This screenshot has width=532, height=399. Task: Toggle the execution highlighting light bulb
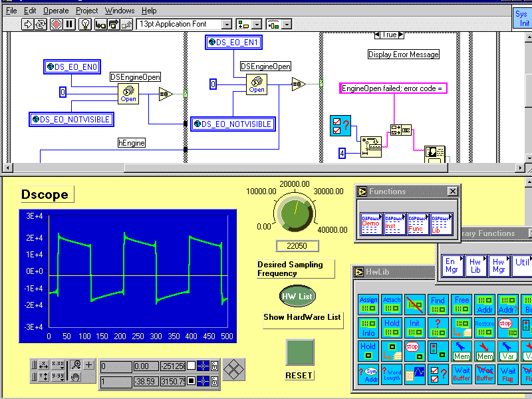point(85,24)
